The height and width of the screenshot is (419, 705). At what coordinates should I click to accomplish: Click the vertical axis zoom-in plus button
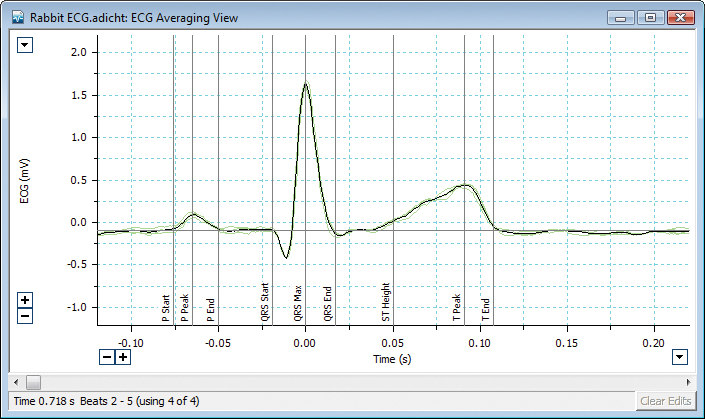(25, 299)
